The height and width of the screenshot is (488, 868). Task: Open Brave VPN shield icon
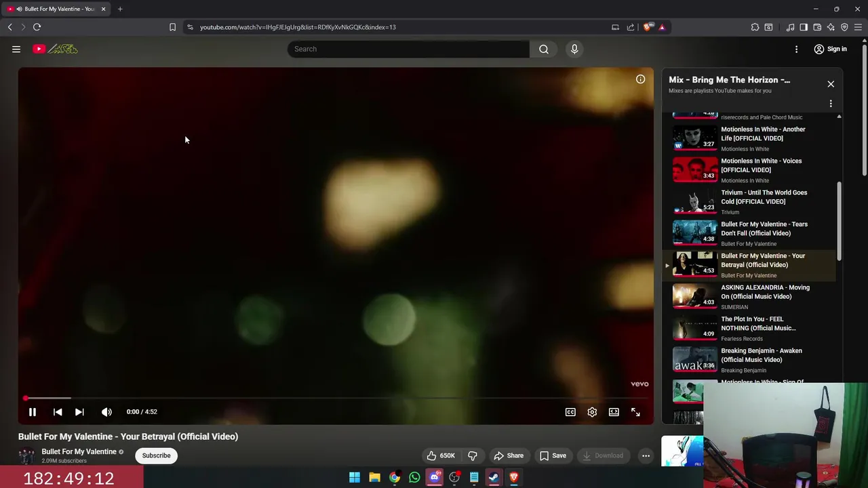[844, 27]
